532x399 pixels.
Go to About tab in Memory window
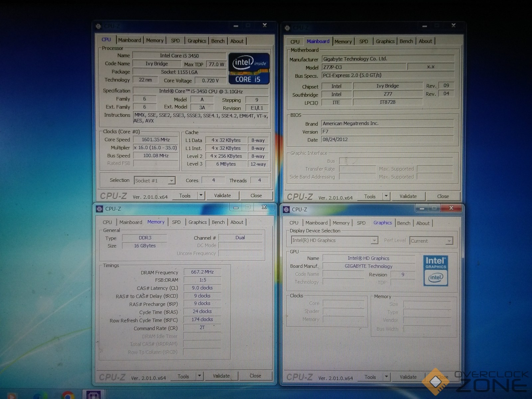coord(237,222)
